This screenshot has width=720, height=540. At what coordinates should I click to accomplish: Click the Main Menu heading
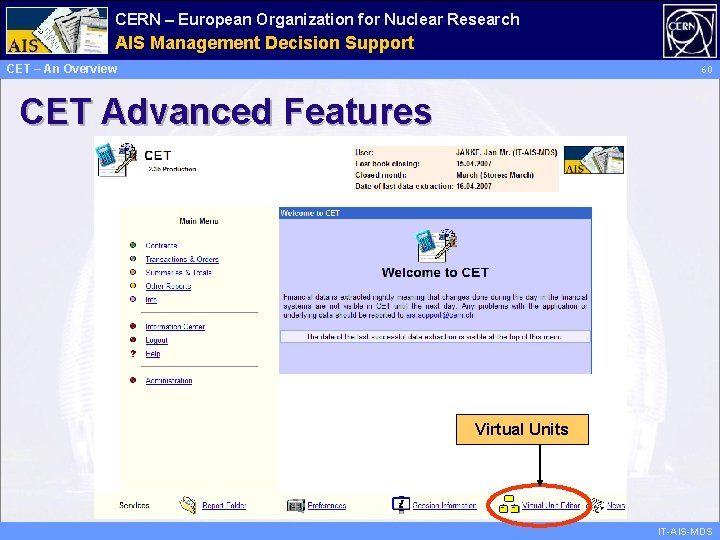pos(199,221)
